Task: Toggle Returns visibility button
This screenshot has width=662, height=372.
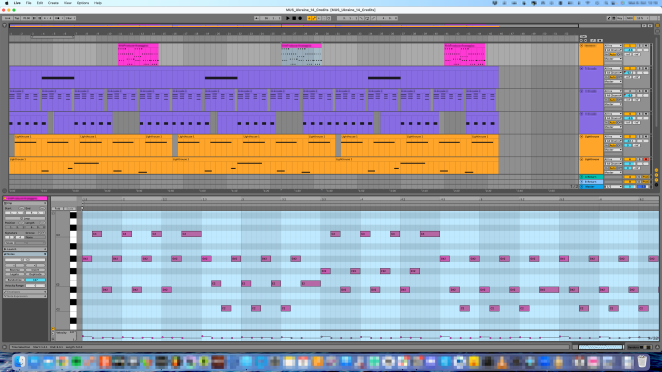Action: tap(657, 175)
